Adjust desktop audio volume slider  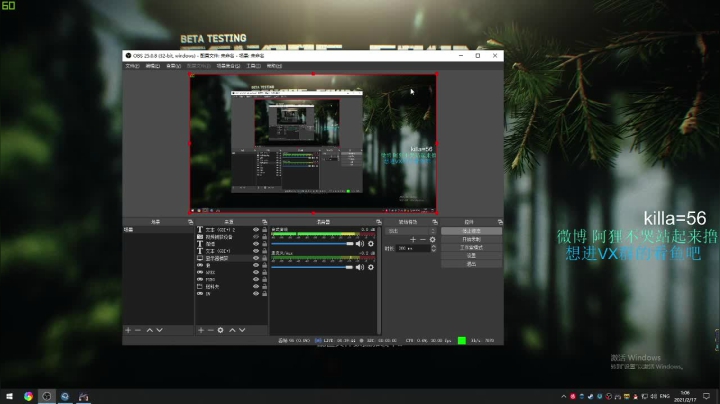tap(312, 244)
